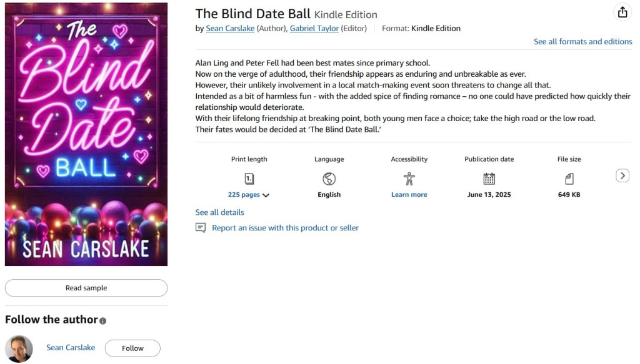Screen dimensions: 640x364
Task: Open editor Gabriel Taylor's page
Action: (314, 28)
